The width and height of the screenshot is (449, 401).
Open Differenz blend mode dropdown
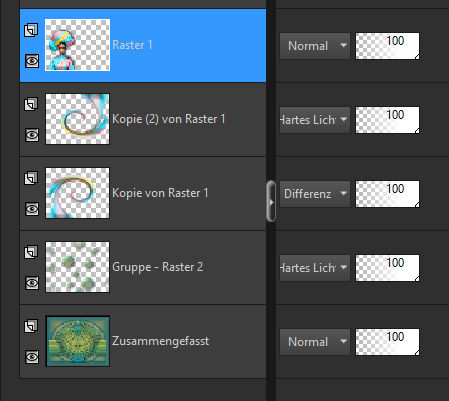coord(315,194)
